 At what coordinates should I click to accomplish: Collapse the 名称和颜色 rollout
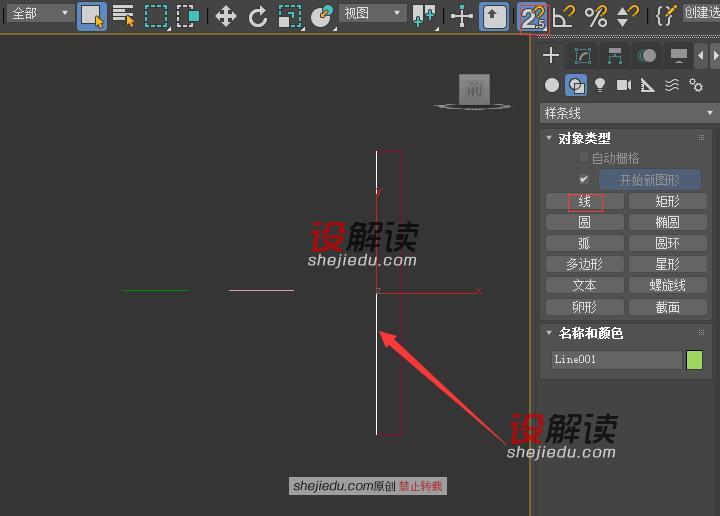tap(549, 333)
